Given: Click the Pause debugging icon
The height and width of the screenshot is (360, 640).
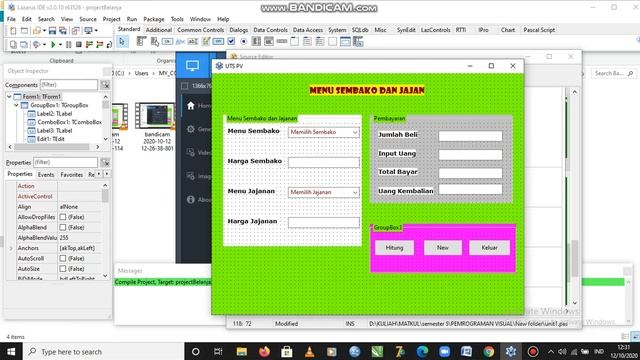Looking at the screenshot, I should click(69, 44).
